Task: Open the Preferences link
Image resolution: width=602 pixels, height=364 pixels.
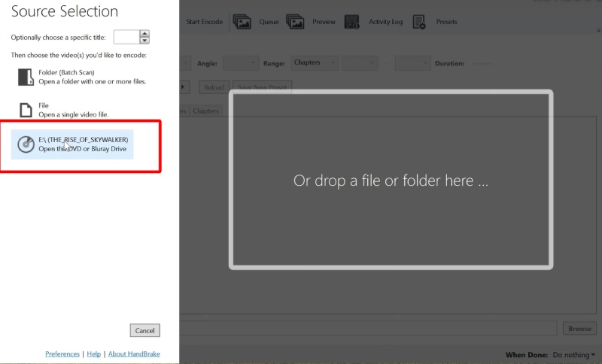Action: point(62,353)
